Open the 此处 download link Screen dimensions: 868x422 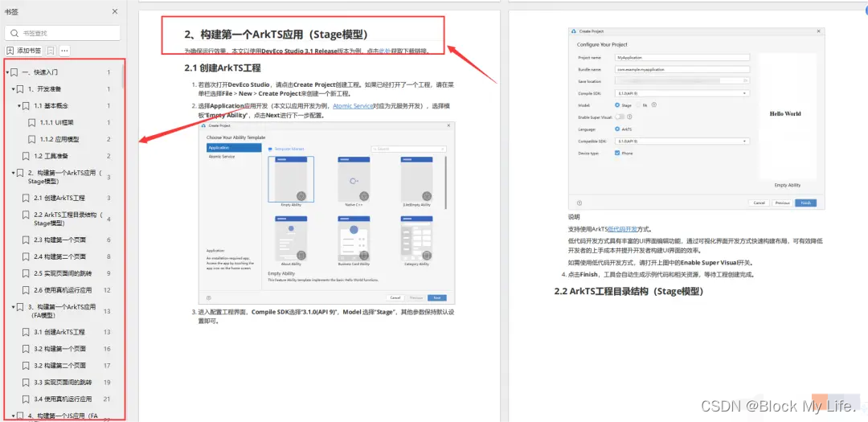click(x=385, y=51)
